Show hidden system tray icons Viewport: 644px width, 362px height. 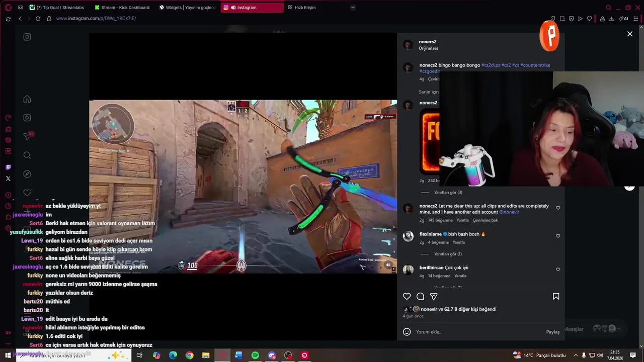pos(576,355)
